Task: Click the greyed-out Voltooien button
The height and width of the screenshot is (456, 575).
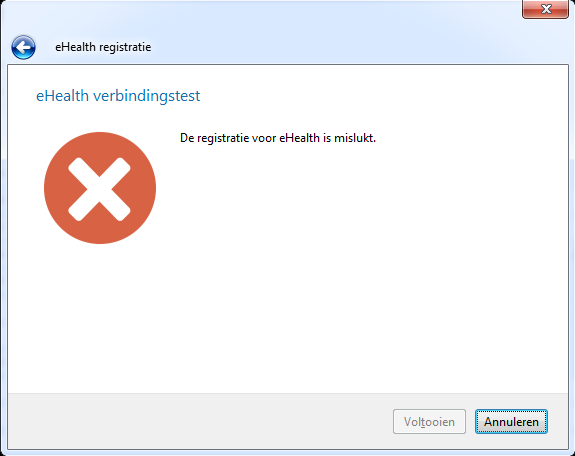Action: (429, 422)
